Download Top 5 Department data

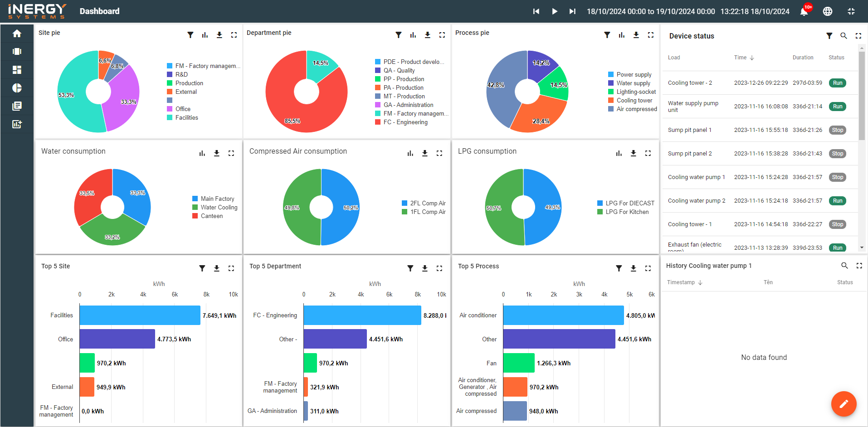click(425, 268)
